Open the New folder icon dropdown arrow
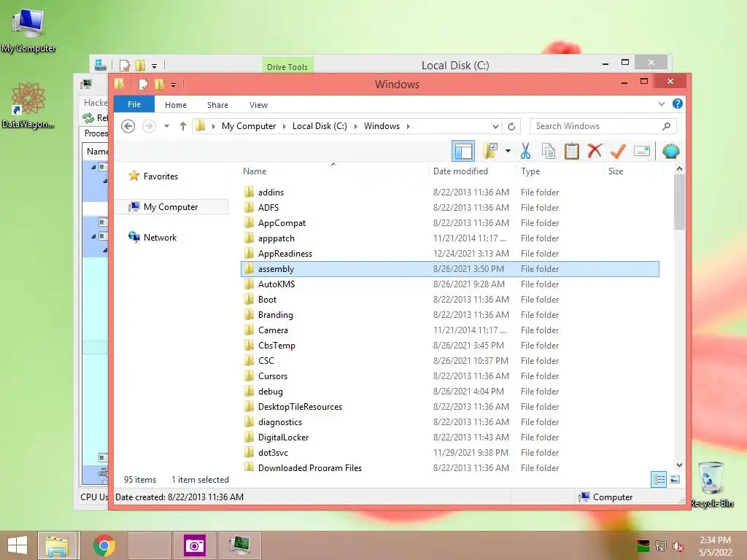The image size is (747, 560). 508,152
